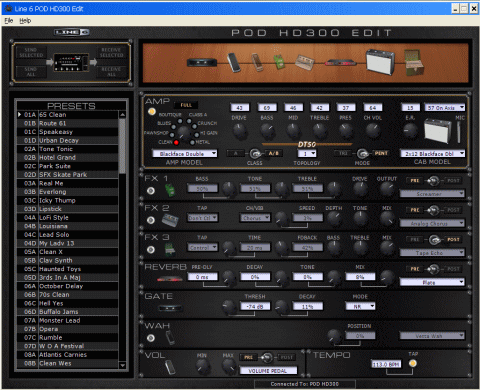Click the Analog Chorus pedal icon in FX 2
Image resolution: width=480 pixels, height=390 pixels.
point(170,220)
